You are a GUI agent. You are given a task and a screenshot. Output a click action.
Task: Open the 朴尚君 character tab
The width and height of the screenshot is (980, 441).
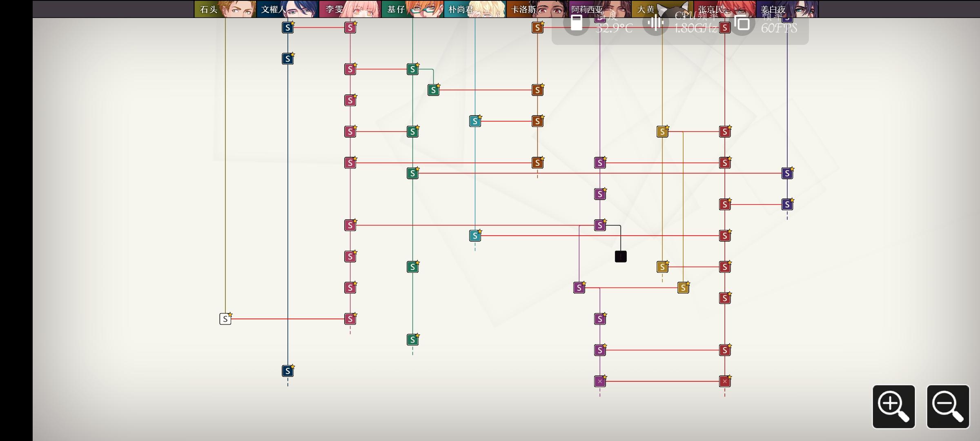(475, 9)
